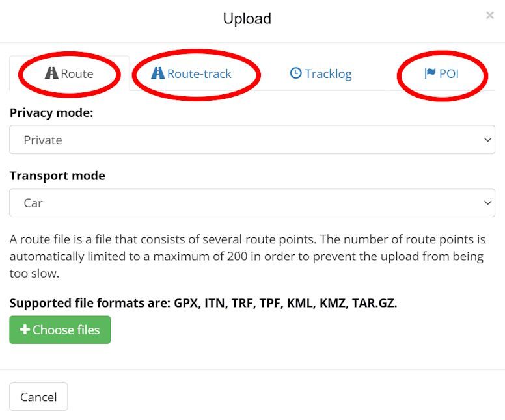This screenshot has width=505, height=420.
Task: Click the road icon beside Route-track
Action: [x=157, y=73]
